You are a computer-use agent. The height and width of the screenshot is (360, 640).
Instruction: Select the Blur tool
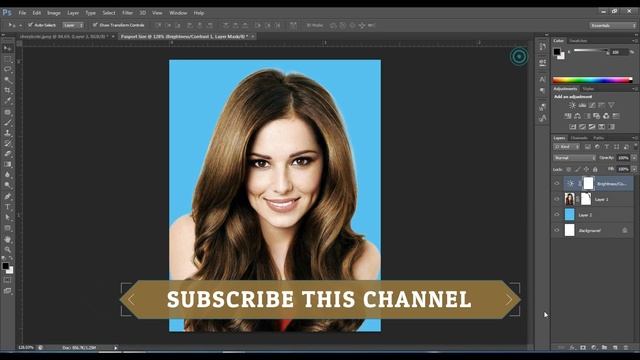[7, 175]
